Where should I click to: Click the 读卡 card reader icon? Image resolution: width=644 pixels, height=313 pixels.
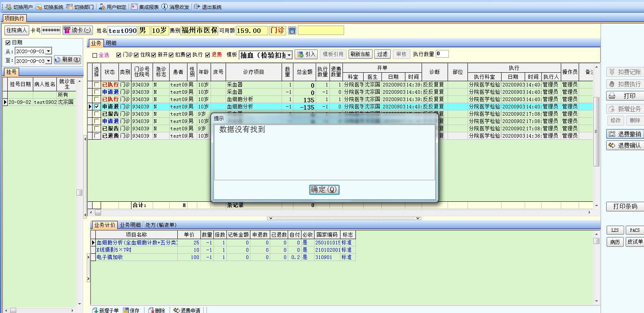67,30
